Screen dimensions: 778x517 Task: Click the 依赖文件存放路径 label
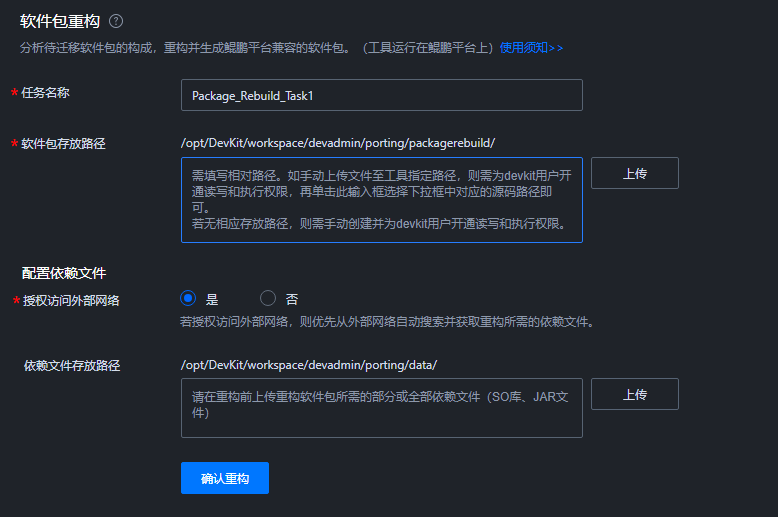72,366
